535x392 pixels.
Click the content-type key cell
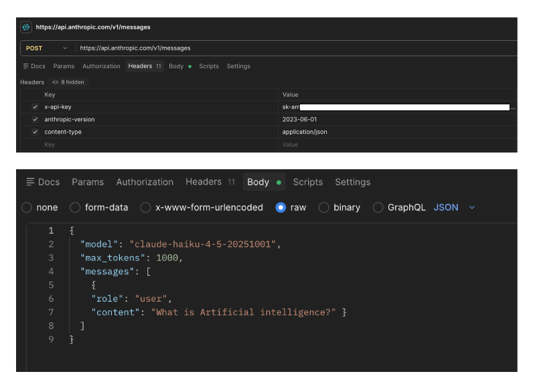coord(159,132)
